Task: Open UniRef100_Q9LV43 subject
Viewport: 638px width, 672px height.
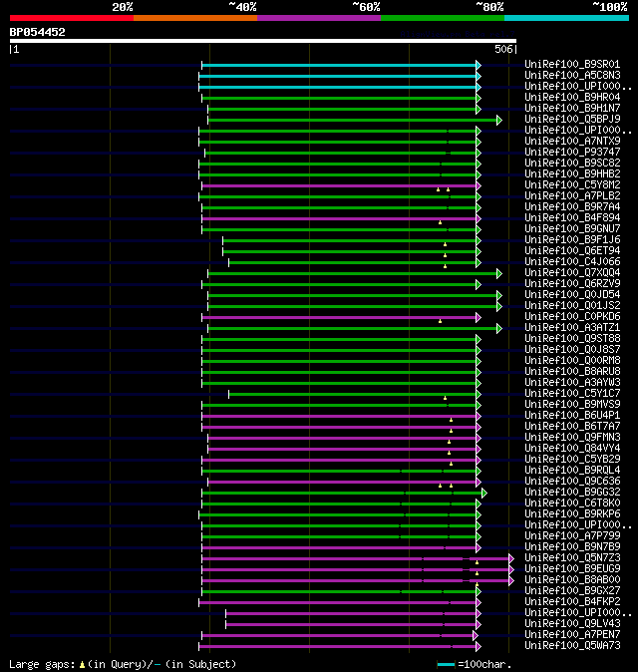Action: [572, 624]
